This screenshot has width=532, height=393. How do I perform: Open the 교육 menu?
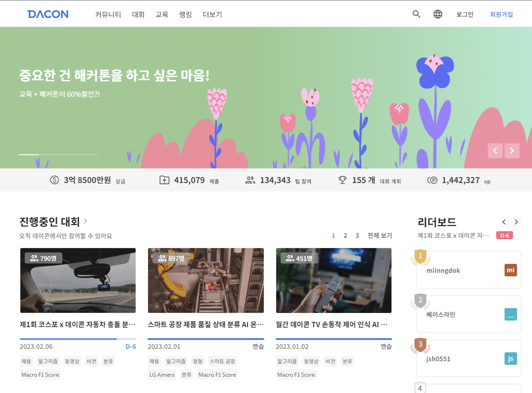pos(162,14)
